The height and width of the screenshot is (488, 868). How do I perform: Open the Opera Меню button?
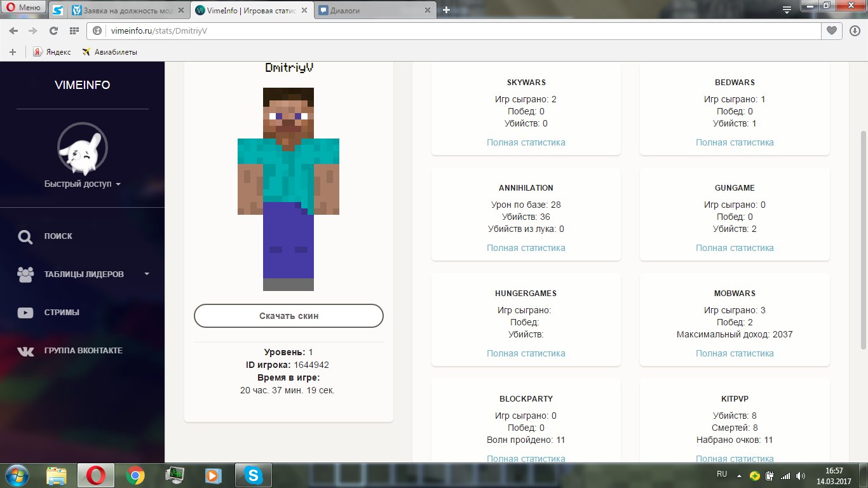coord(23,8)
